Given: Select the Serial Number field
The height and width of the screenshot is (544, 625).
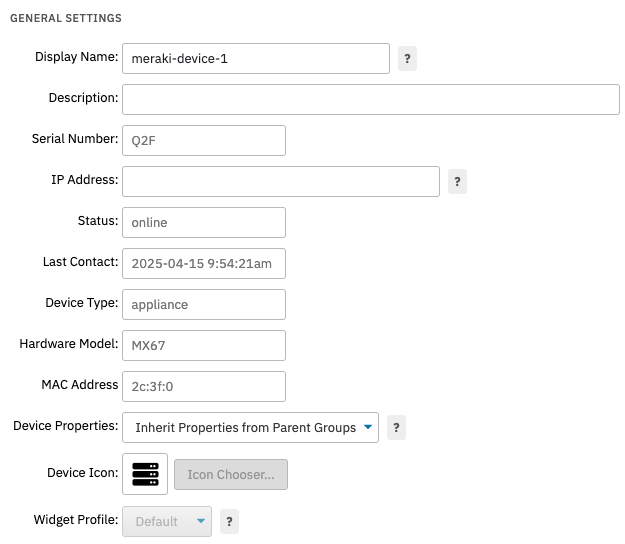Looking at the screenshot, I should [203, 141].
